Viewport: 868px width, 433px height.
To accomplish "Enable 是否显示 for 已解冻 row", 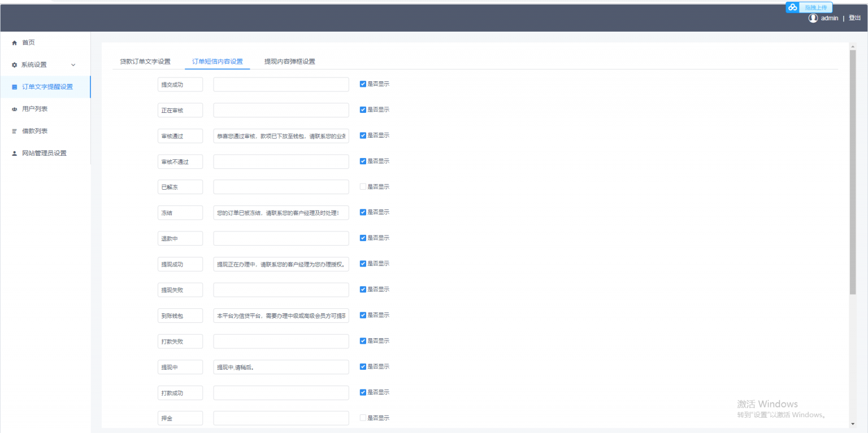I will click(x=363, y=186).
